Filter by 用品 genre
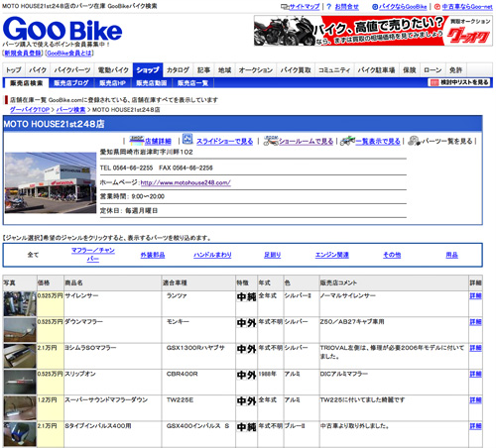Screen dimensions: 496x448 coord(451,255)
